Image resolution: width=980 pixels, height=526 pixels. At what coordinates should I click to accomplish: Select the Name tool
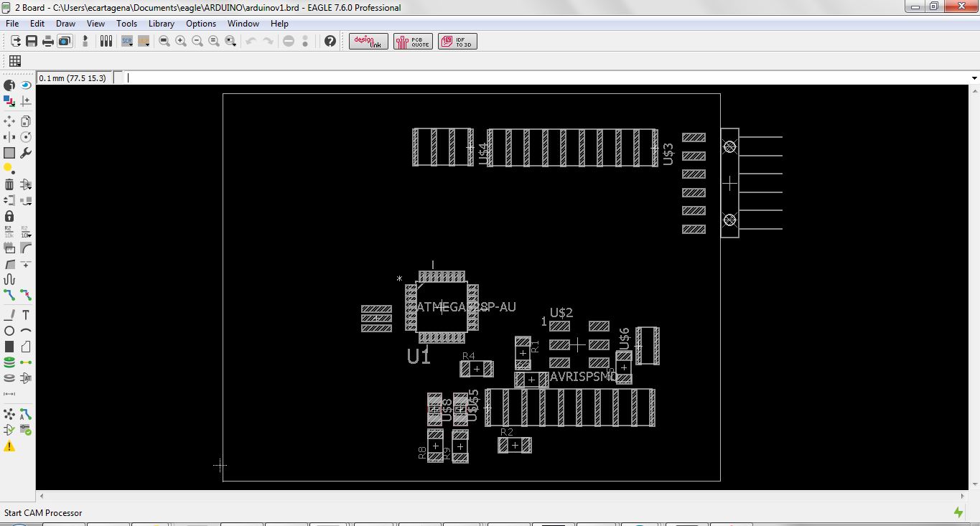9,232
